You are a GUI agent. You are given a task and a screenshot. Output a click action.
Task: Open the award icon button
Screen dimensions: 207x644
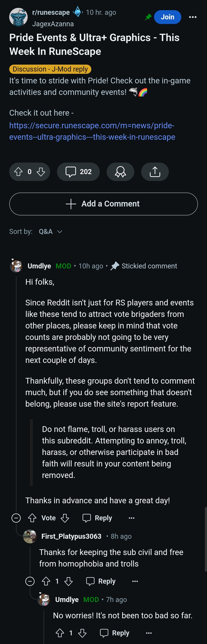[120, 172]
